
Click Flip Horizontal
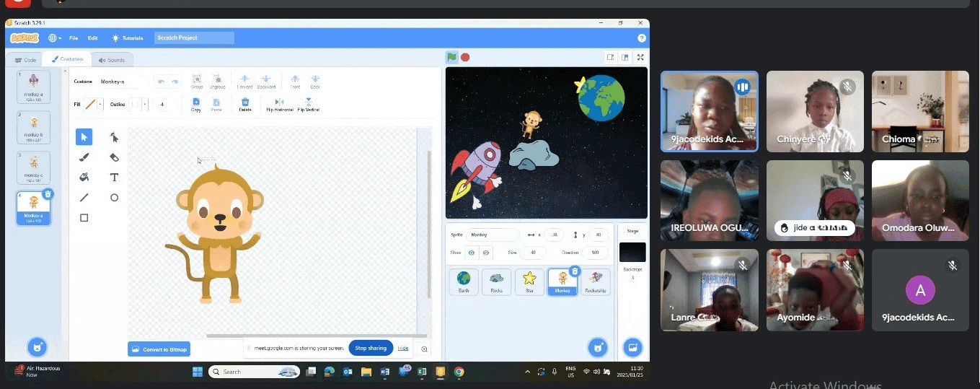tap(279, 105)
